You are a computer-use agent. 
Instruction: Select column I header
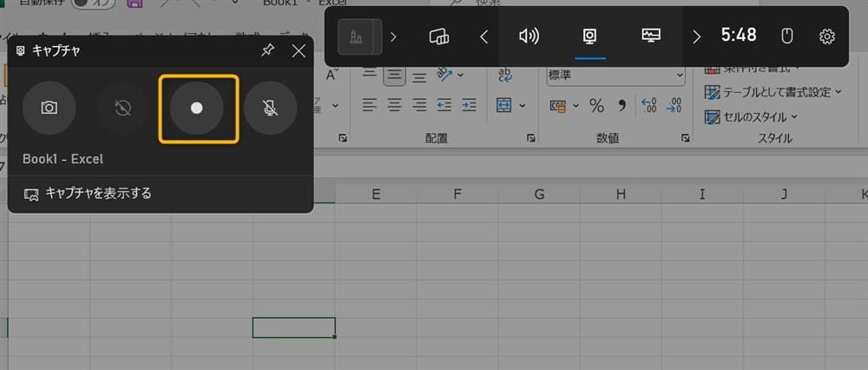tap(702, 194)
